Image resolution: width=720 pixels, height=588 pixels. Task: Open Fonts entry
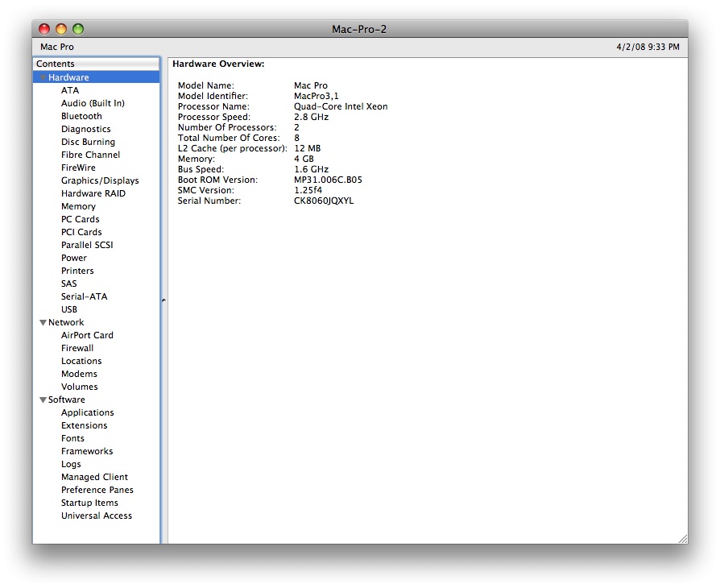[72, 438]
